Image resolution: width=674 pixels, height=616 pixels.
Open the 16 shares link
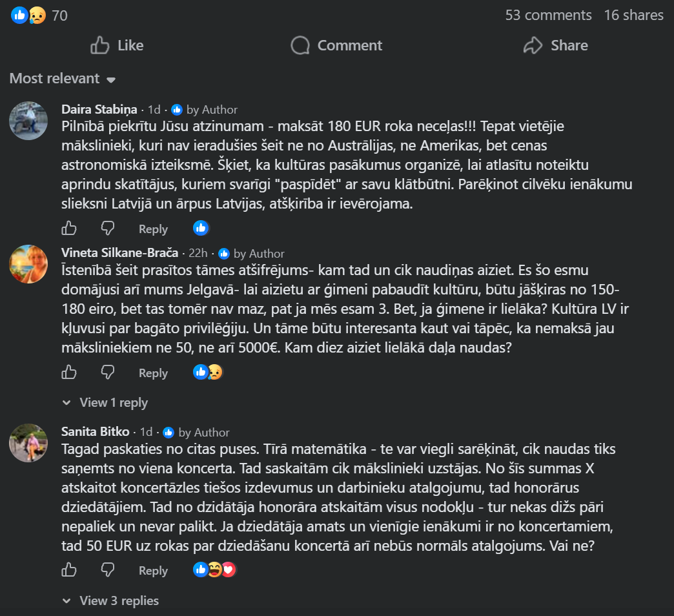click(633, 15)
